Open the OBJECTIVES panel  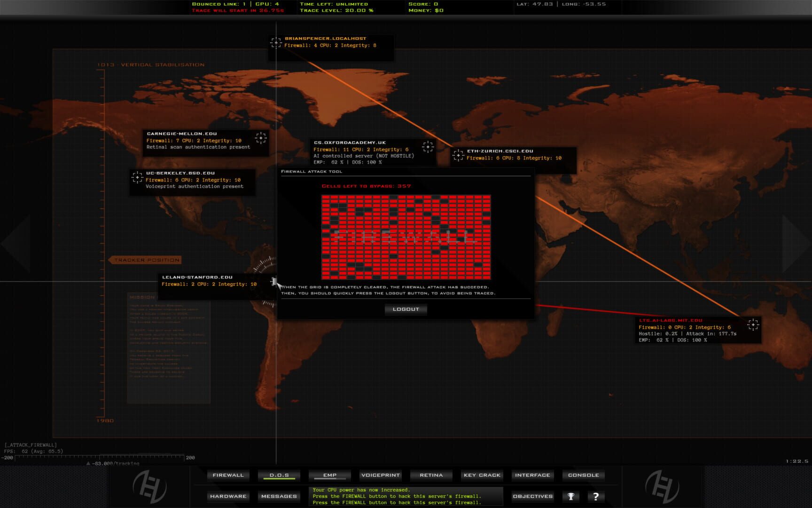coord(532,496)
